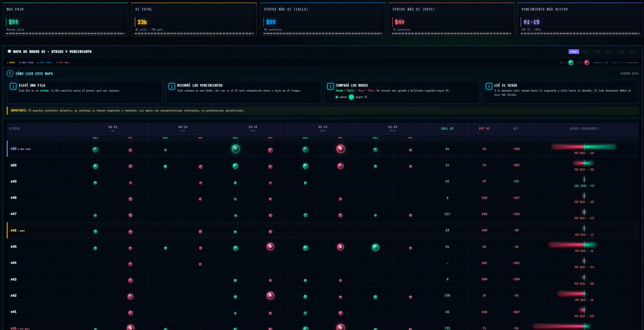Select the $46 Spot strike row label

tap(18, 231)
